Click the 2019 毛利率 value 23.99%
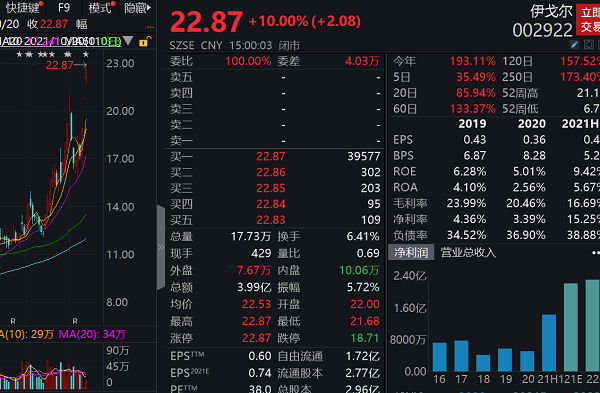The width and height of the screenshot is (600, 393). (x=466, y=203)
